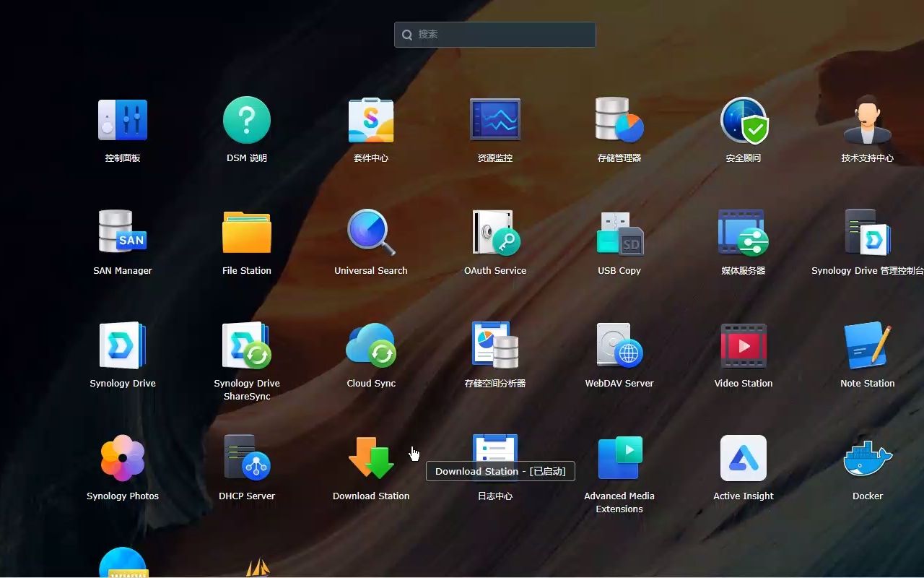The width and height of the screenshot is (924, 578).
Task: Launch Synology Photos
Action: pyautogui.click(x=123, y=458)
